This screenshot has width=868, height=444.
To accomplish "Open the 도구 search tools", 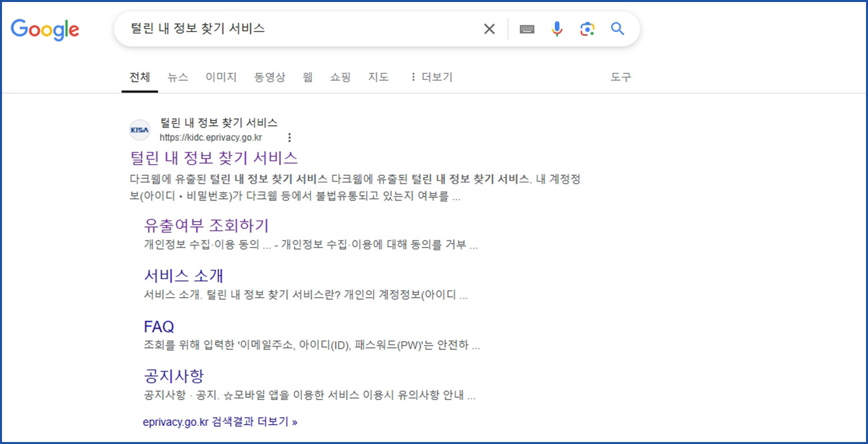I will tap(621, 77).
